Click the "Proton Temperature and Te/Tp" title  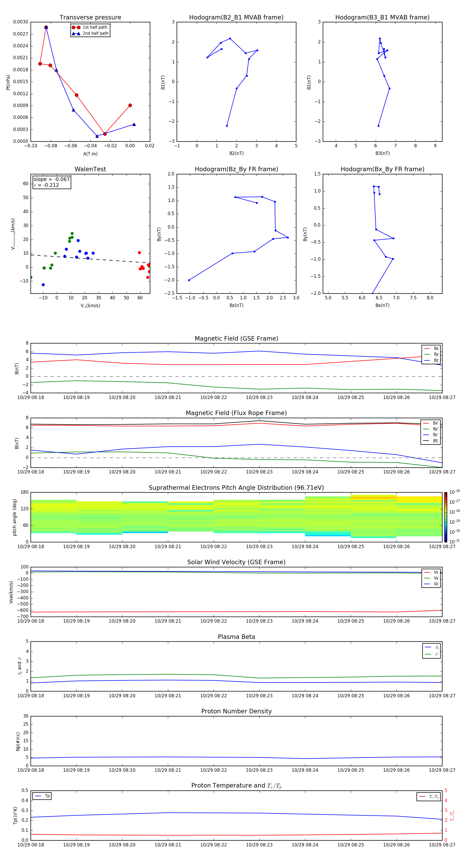[236, 786]
